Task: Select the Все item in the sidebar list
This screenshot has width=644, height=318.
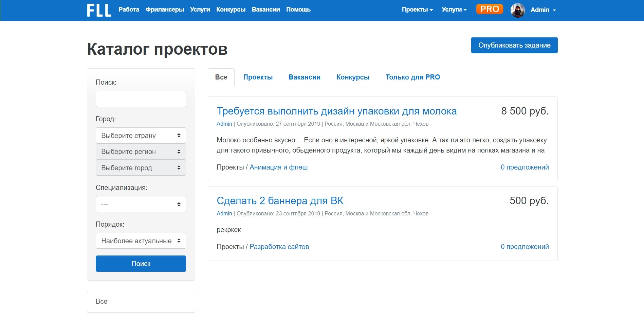Action: [141, 301]
